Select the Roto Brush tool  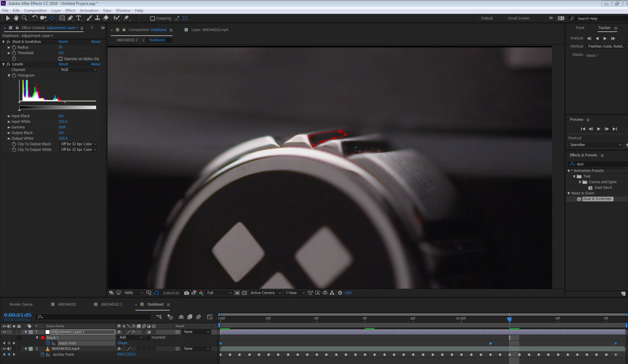tap(116, 18)
